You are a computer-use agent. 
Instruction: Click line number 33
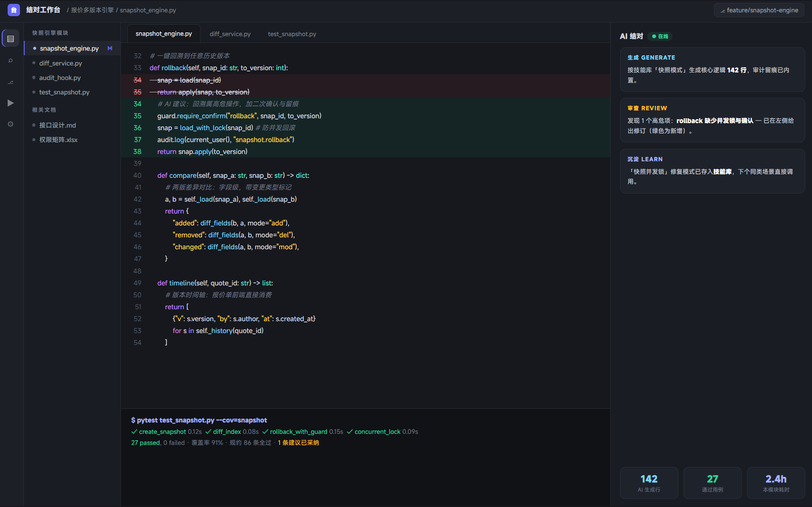tap(137, 68)
